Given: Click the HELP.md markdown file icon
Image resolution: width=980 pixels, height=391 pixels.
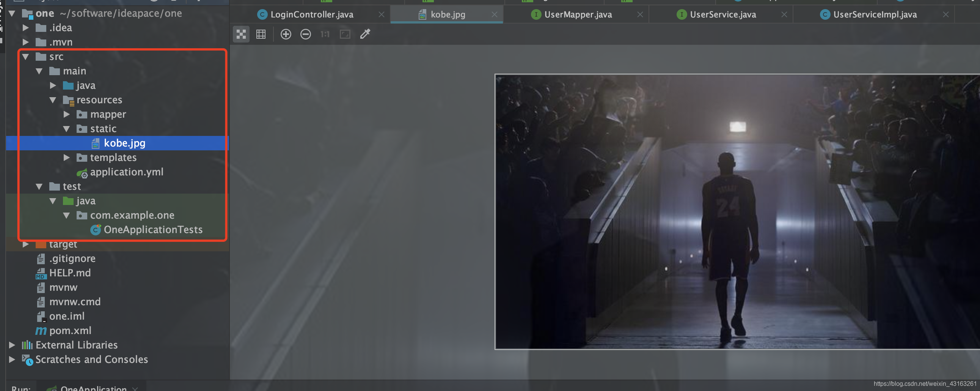Looking at the screenshot, I should [x=41, y=273].
